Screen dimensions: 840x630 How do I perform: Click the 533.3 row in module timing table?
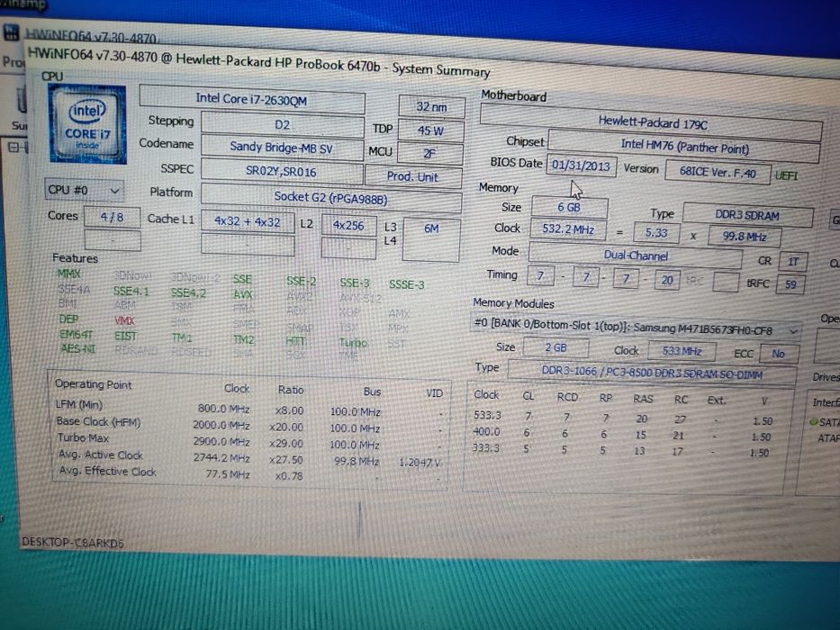click(622, 418)
